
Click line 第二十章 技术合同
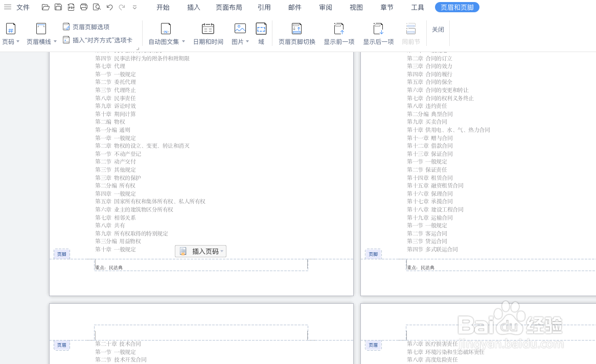118,344
